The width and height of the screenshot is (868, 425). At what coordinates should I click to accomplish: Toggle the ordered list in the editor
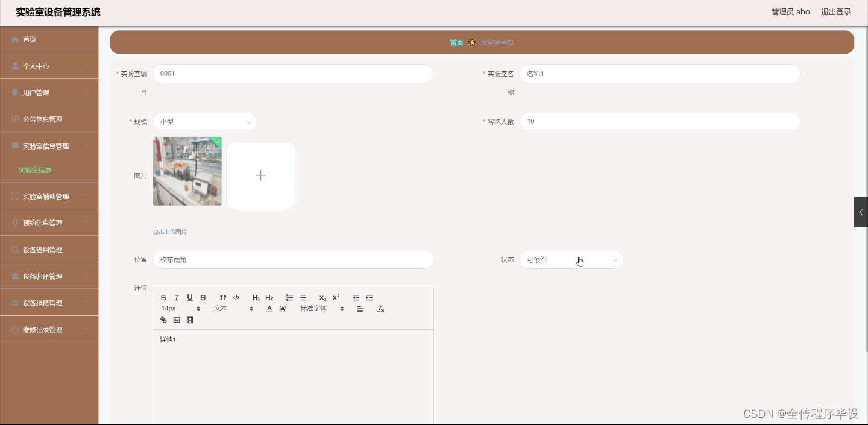pos(289,297)
